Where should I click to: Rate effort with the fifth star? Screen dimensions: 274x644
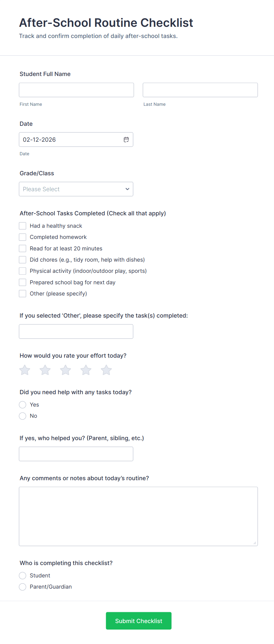point(106,370)
